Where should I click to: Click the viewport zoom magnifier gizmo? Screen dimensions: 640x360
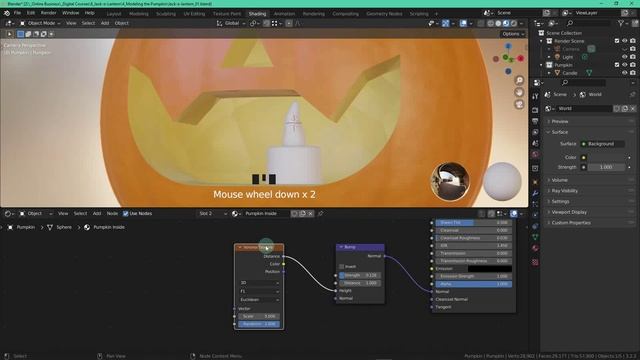(519, 80)
